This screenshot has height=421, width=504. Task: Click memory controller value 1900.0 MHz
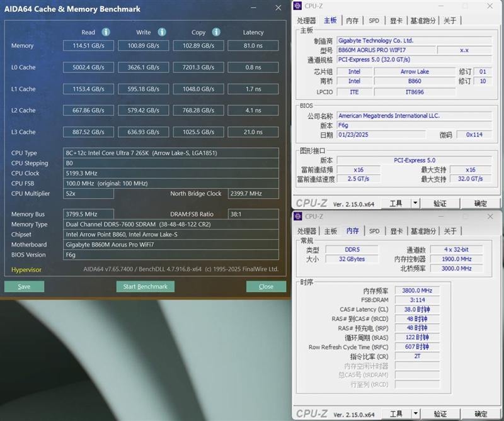pyautogui.click(x=456, y=259)
